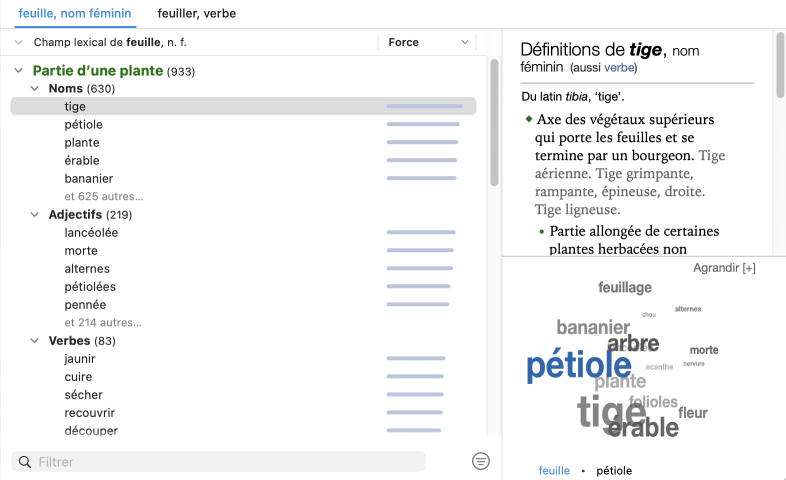Click the word bananier in the cloud

click(593, 327)
